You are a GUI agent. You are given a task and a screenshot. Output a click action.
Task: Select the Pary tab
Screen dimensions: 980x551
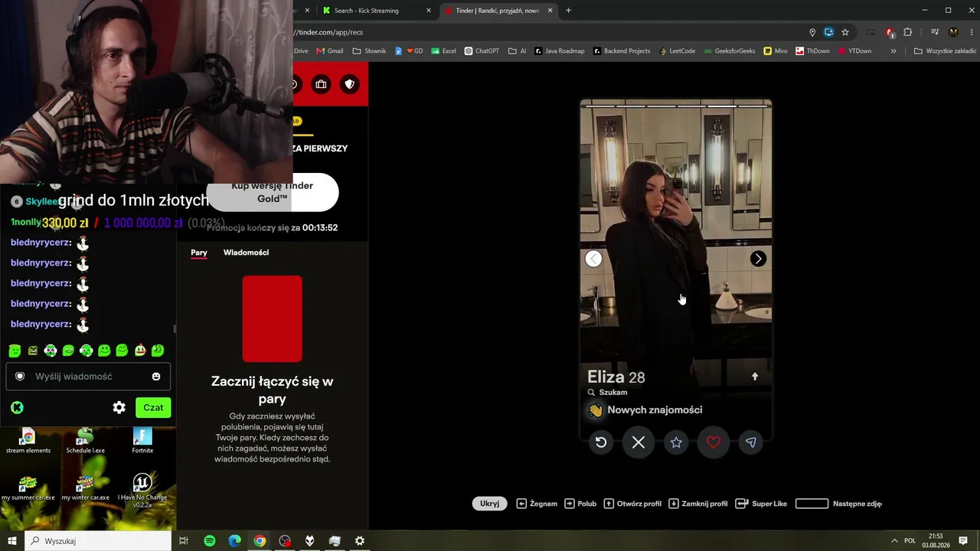click(199, 253)
